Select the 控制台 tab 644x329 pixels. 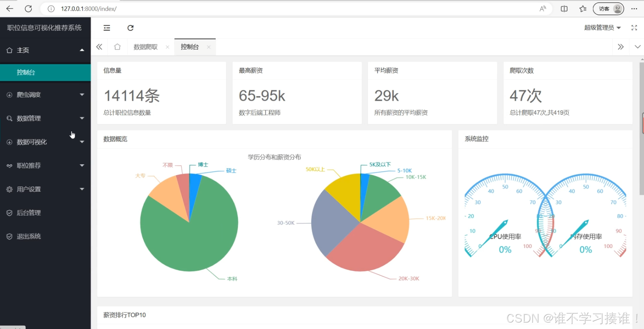(x=190, y=47)
